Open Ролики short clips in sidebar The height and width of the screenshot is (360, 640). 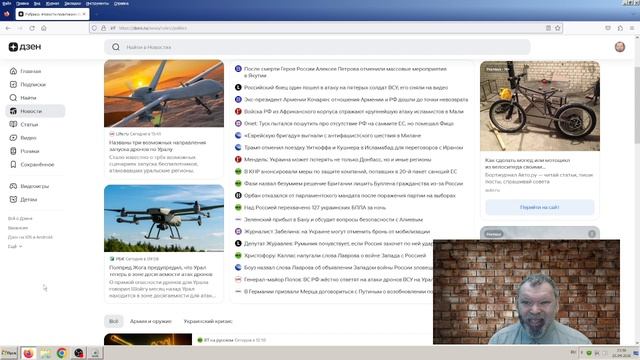24,151
